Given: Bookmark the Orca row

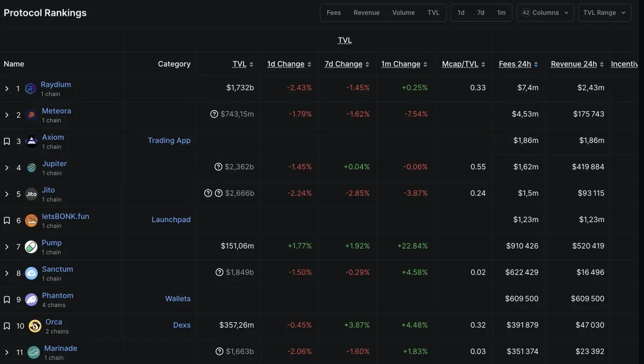Looking at the screenshot, I should click(x=7, y=326).
